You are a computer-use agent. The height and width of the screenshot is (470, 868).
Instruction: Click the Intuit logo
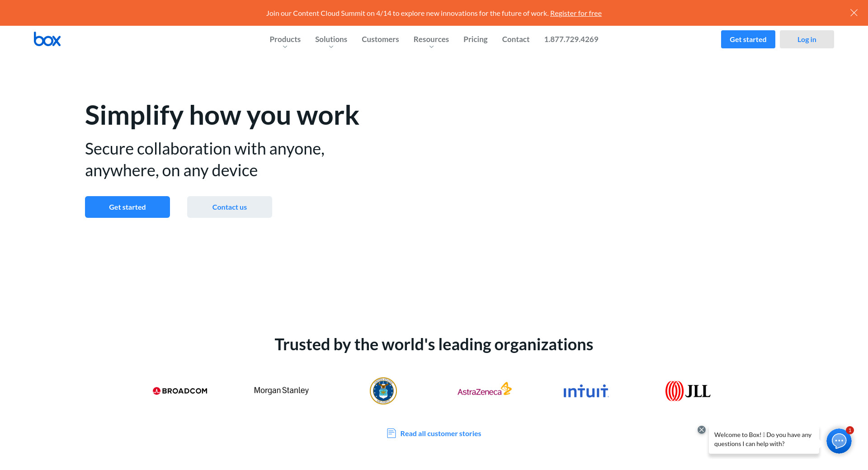[x=586, y=391]
